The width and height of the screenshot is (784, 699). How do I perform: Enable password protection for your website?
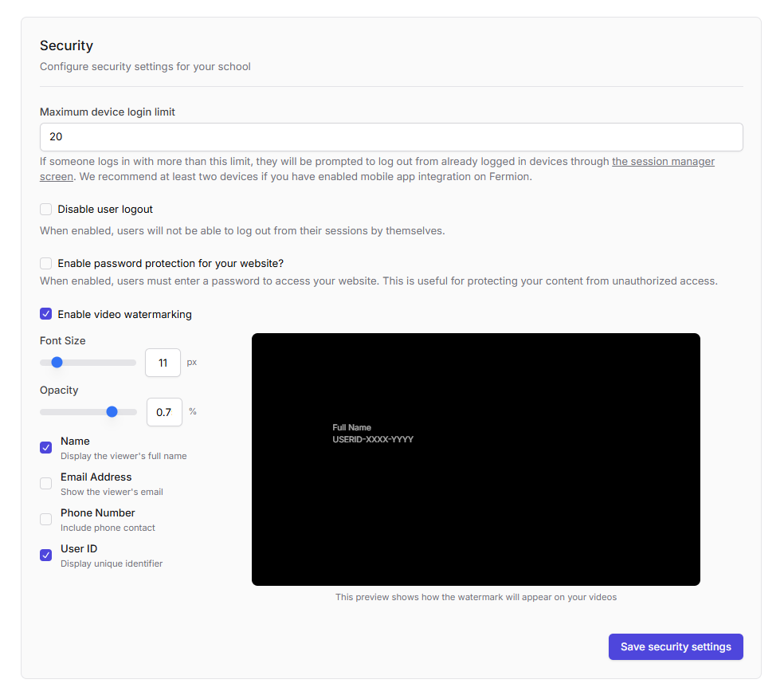coord(46,264)
